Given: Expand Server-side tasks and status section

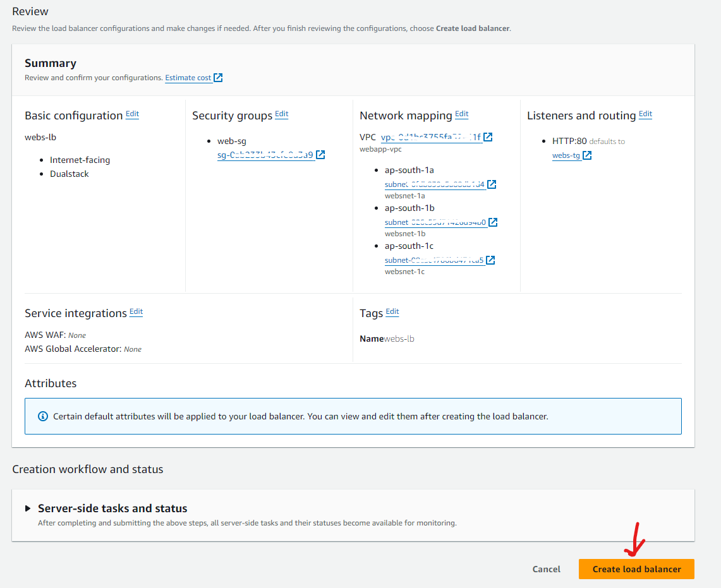Looking at the screenshot, I should point(28,508).
